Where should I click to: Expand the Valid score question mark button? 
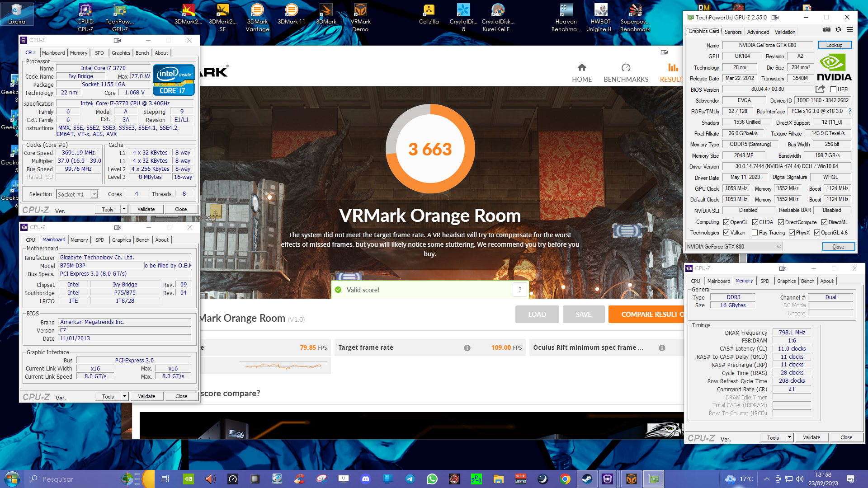pos(520,290)
